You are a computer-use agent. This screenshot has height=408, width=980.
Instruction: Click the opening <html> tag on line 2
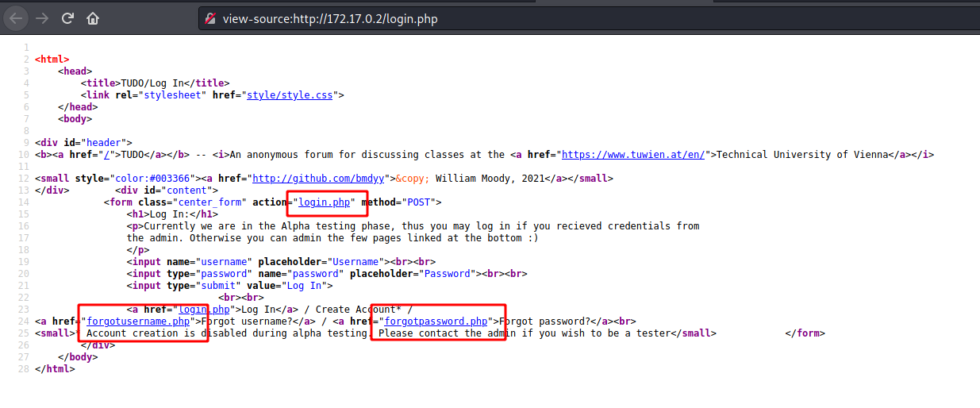click(x=52, y=60)
